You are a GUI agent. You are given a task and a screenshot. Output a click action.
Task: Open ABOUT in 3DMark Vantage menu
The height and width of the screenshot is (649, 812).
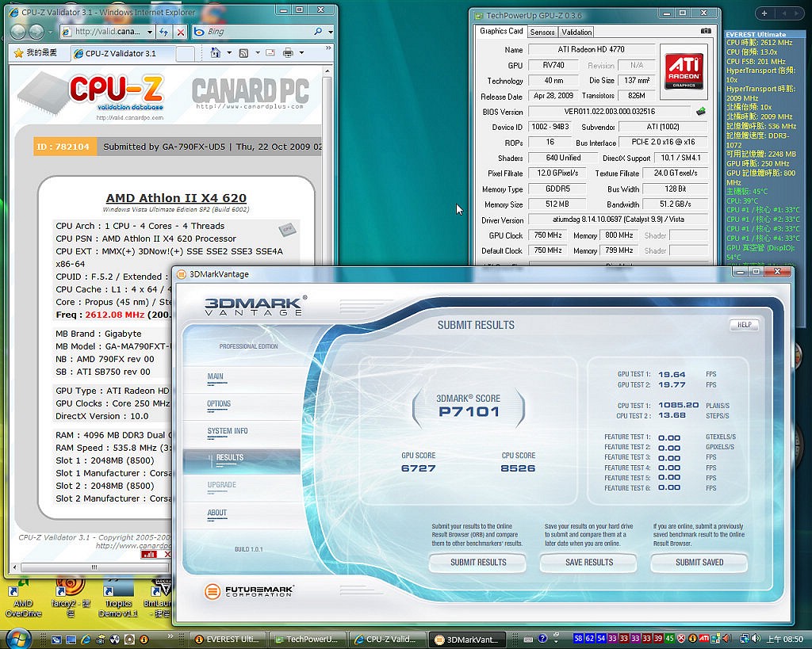pos(217,513)
